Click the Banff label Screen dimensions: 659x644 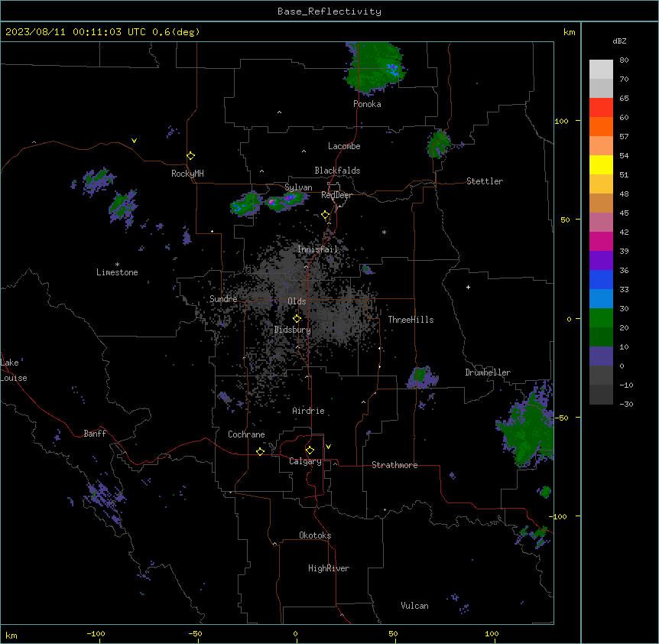point(95,434)
